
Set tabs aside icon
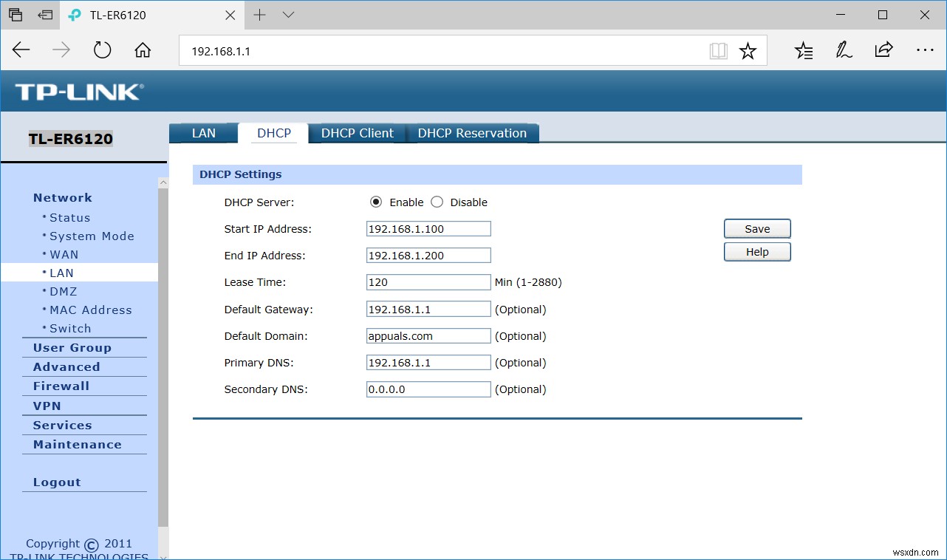[46, 15]
